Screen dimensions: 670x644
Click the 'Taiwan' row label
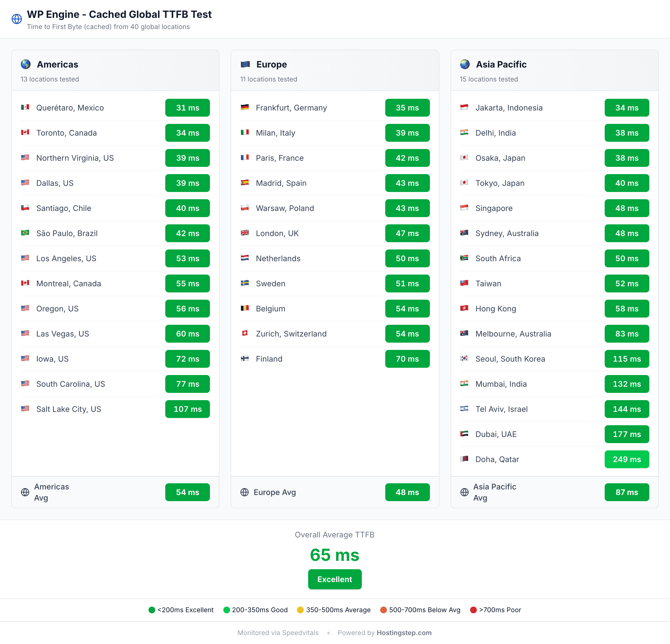488,283
